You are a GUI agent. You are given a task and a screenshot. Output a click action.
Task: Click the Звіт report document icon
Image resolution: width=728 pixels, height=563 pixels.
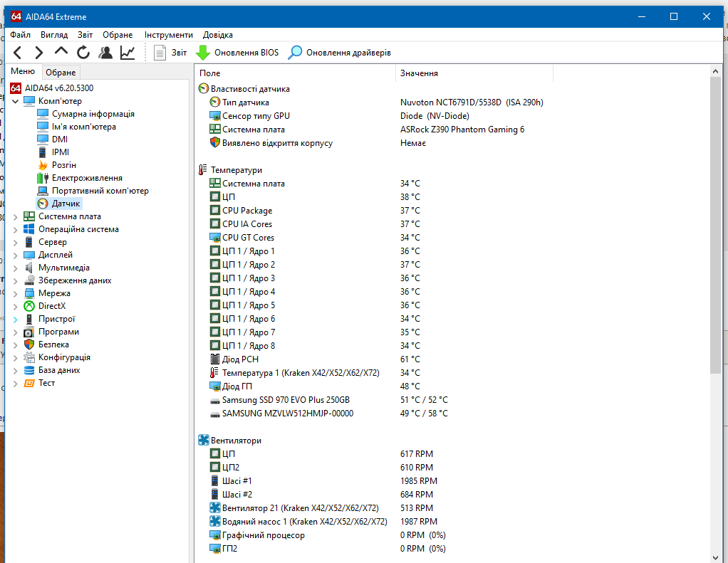point(160,53)
